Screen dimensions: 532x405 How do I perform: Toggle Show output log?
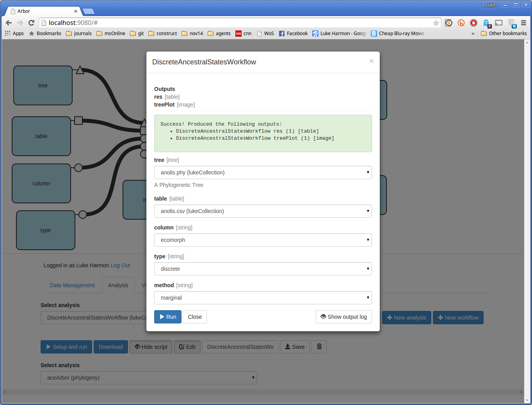pos(344,317)
